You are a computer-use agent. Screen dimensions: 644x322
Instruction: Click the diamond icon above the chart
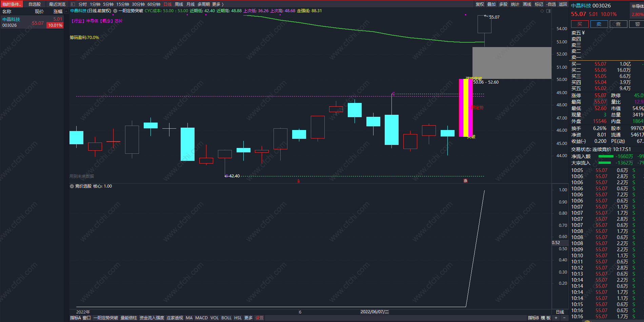click(x=542, y=11)
